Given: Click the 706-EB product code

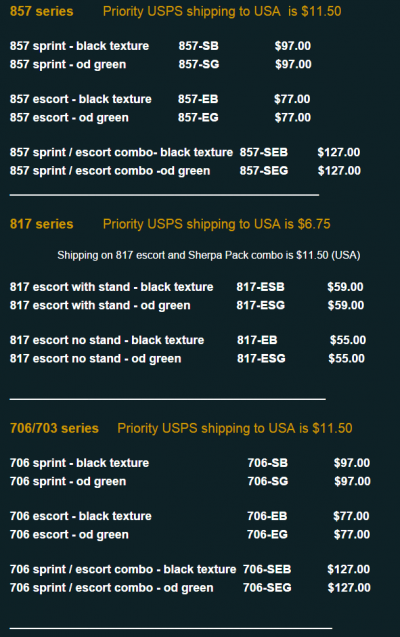Looking at the screenshot, I should pyautogui.click(x=267, y=516).
